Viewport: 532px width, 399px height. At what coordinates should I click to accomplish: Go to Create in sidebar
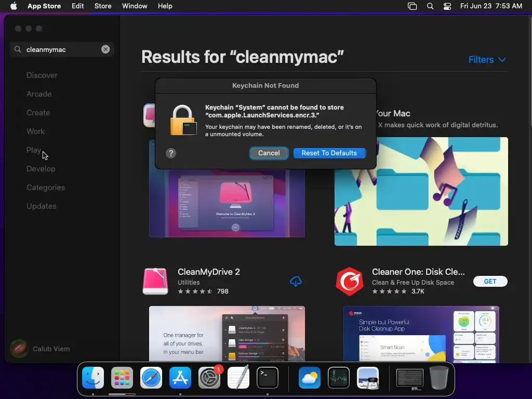[x=38, y=113]
